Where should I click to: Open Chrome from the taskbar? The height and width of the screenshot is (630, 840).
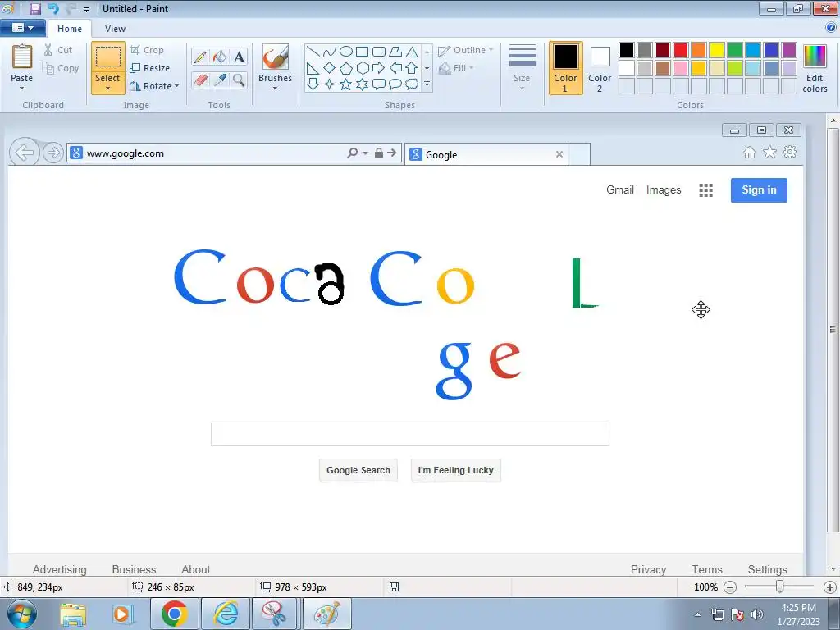pyautogui.click(x=174, y=614)
